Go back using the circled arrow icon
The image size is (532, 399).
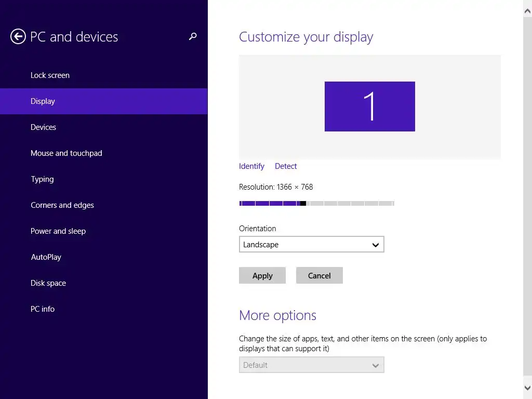point(18,36)
